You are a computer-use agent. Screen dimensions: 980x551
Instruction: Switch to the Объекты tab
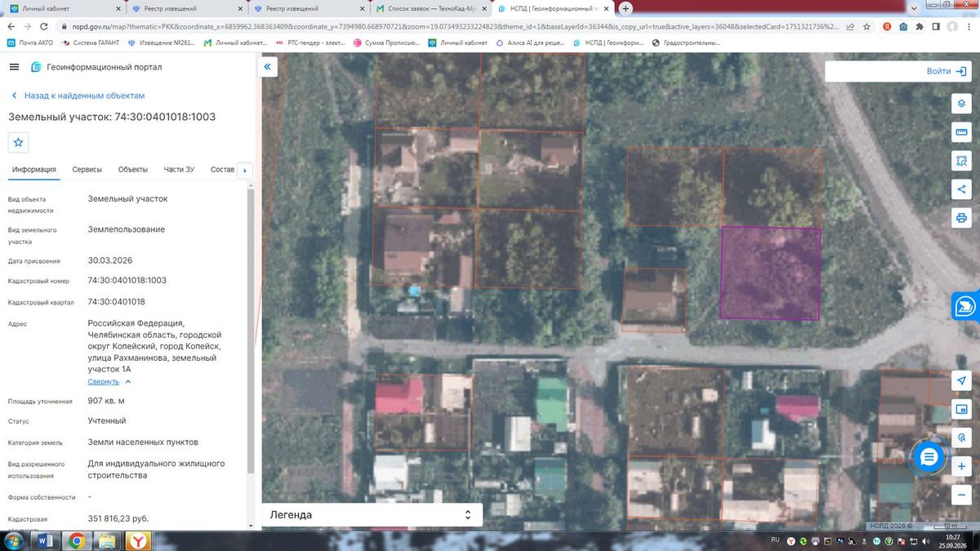coord(133,170)
